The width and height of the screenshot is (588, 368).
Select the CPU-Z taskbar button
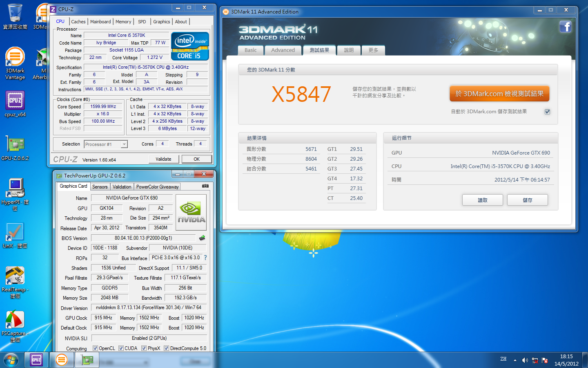(36, 360)
